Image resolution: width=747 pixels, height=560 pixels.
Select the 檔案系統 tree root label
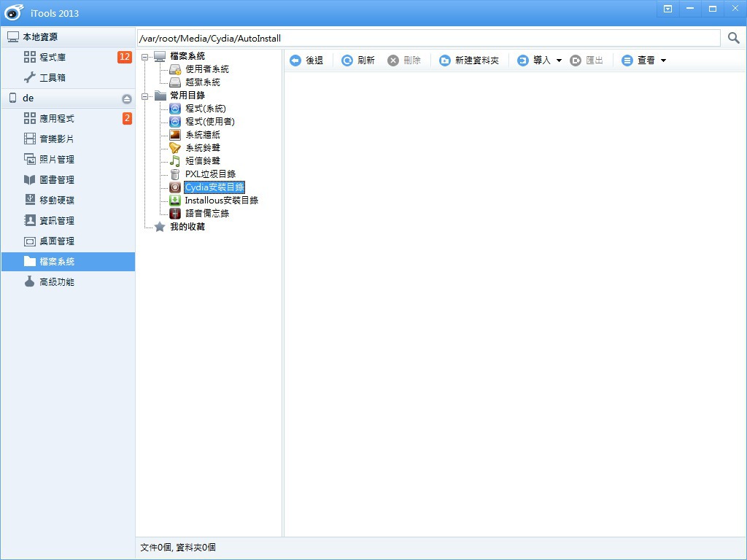pyautogui.click(x=187, y=56)
